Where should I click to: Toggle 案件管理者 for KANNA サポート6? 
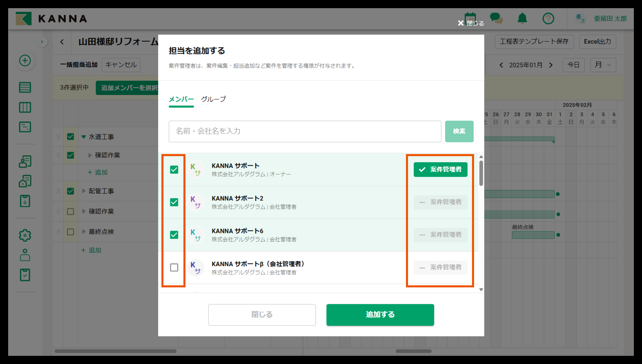click(440, 235)
